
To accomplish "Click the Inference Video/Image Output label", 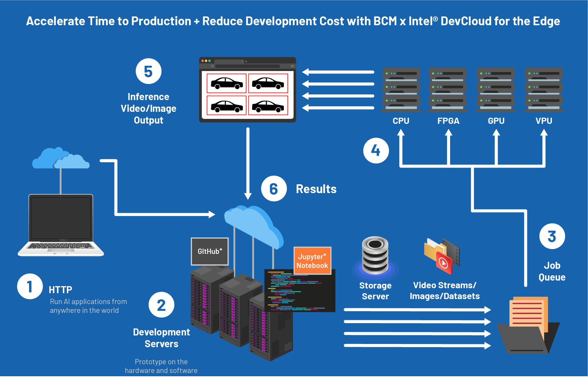I will pyautogui.click(x=148, y=109).
